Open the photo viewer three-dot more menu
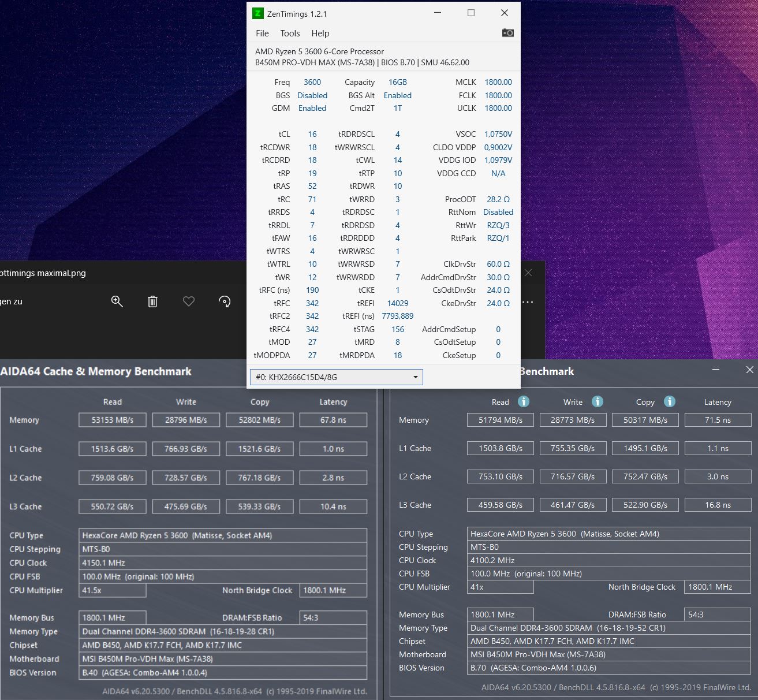Viewport: 758px width, 700px height. coord(528,301)
